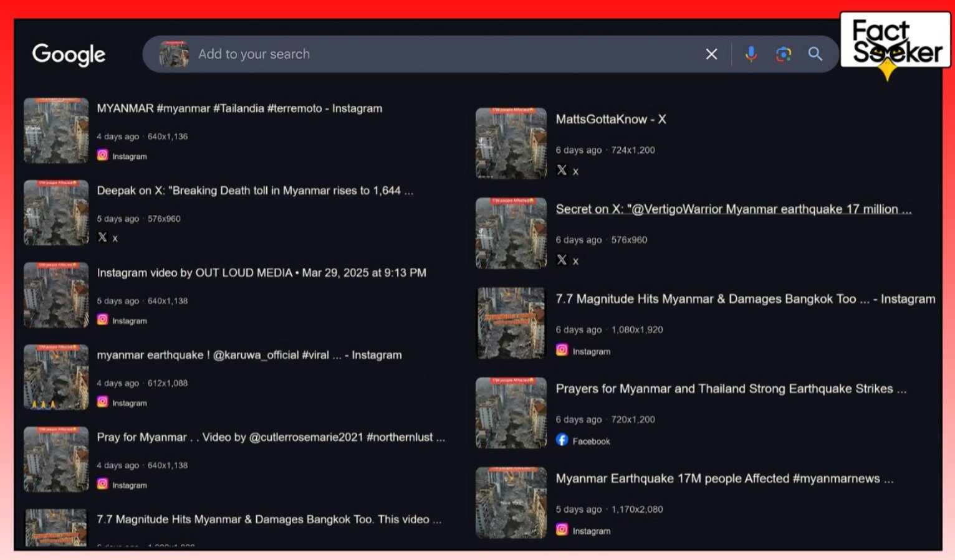The width and height of the screenshot is (955, 560).
Task: Click thumbnail of Pray for Myanmar result
Action: (56, 459)
